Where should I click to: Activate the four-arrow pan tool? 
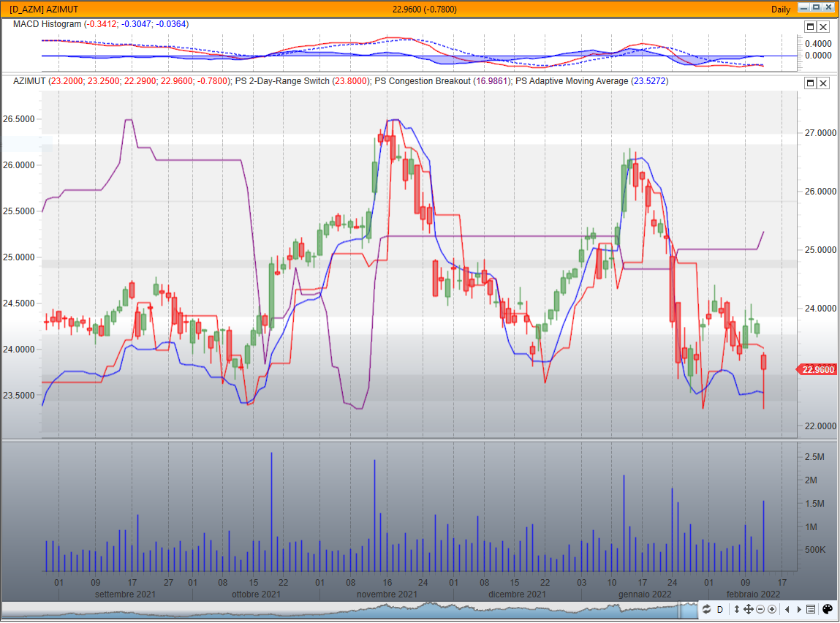pos(749,609)
